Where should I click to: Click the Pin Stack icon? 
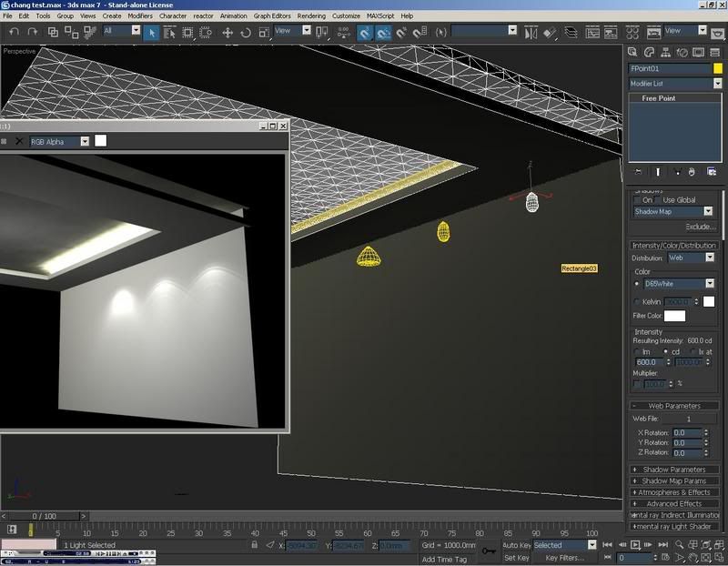pyautogui.click(x=638, y=171)
